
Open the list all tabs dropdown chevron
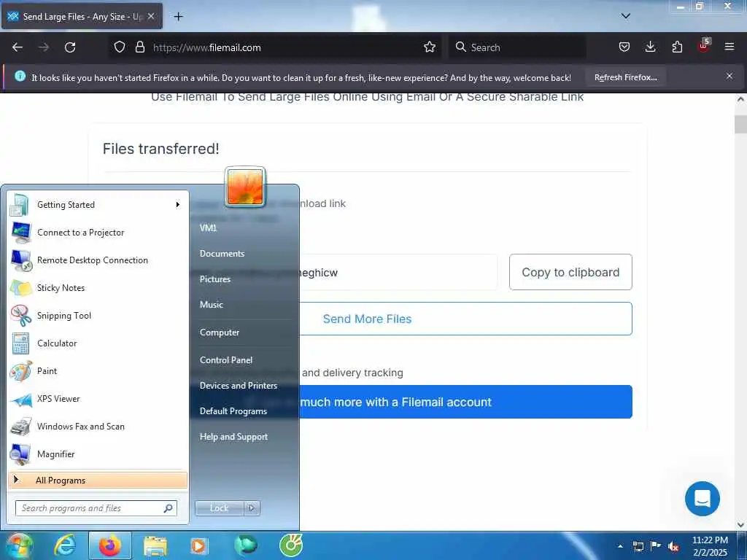point(625,16)
